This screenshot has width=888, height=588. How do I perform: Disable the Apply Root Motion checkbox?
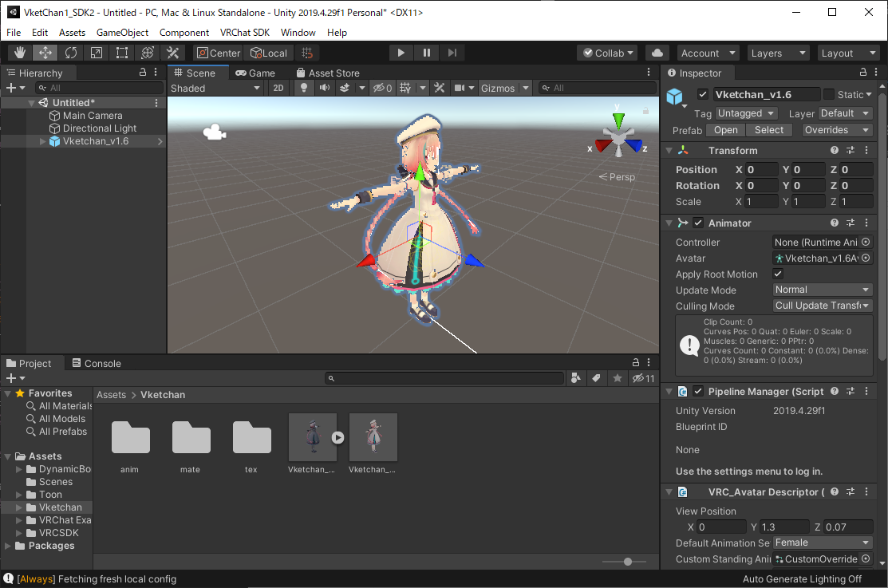click(x=779, y=274)
